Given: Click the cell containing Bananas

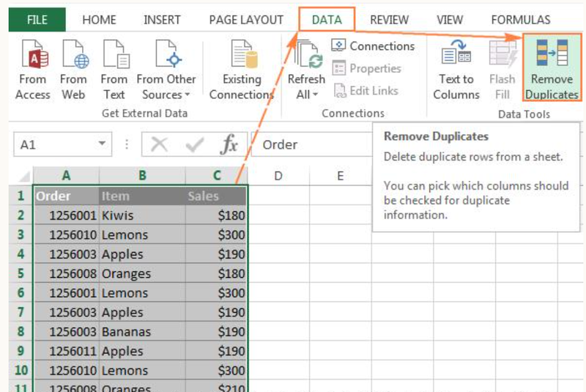Looking at the screenshot, I should coord(142,332).
